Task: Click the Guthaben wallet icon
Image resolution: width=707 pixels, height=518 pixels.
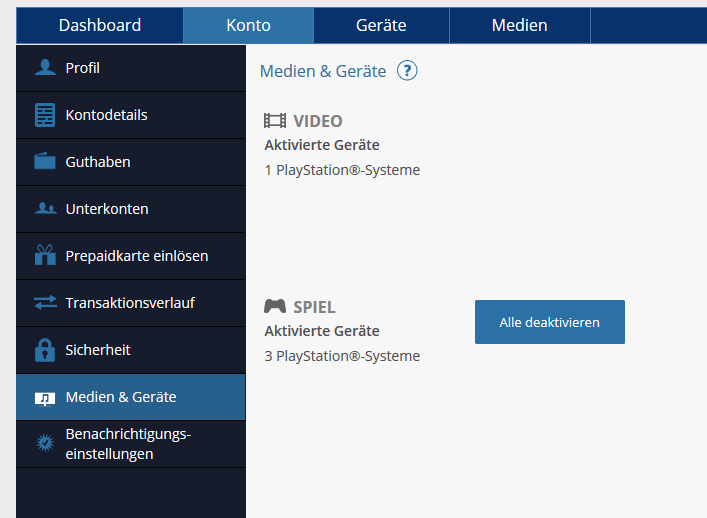Action: 45,161
